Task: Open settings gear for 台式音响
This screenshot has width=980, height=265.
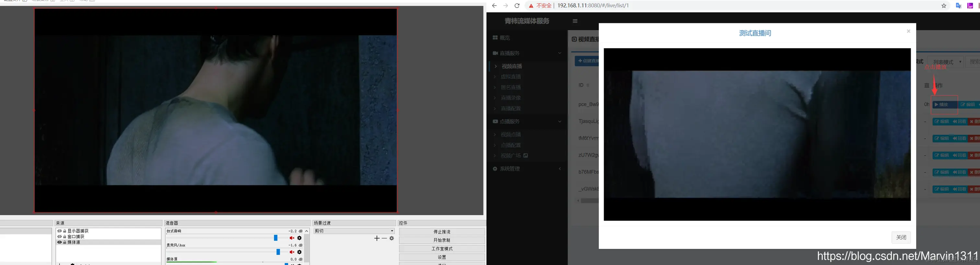Action: pos(299,238)
